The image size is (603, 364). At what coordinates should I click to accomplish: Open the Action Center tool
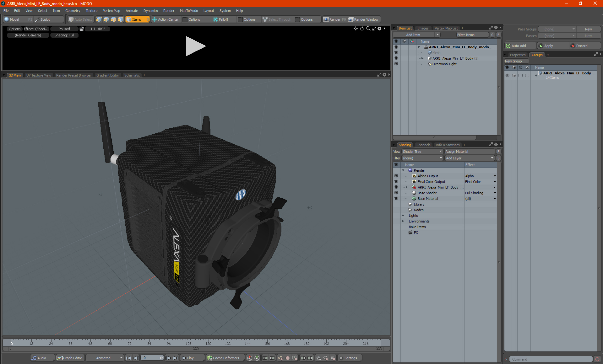[x=166, y=19]
